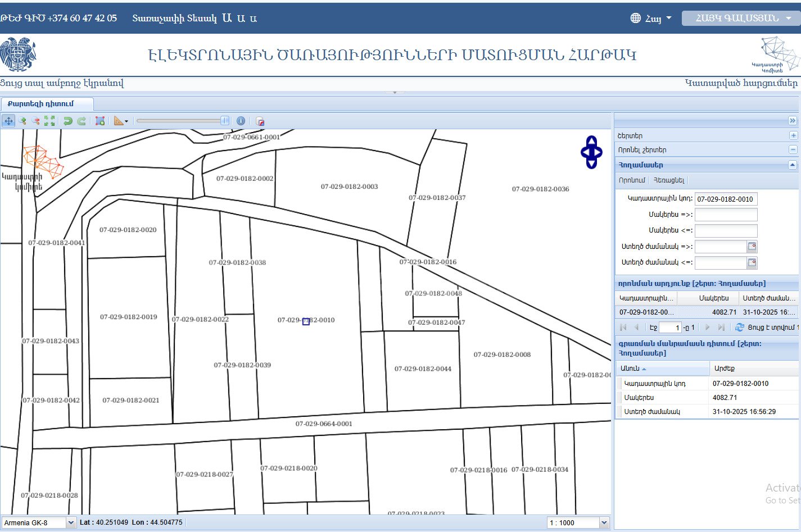
Task: Open the Հայ language menu
Action: pyautogui.click(x=651, y=19)
